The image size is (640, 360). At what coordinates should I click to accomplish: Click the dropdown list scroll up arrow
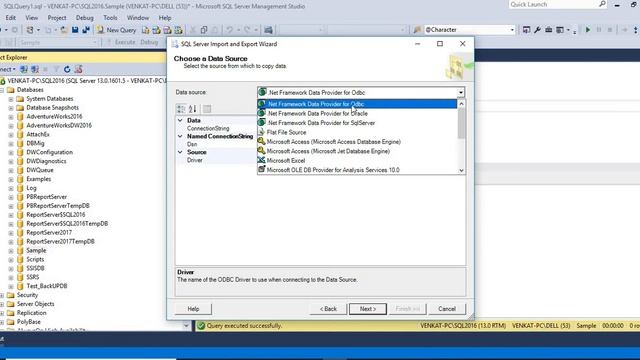click(x=461, y=104)
